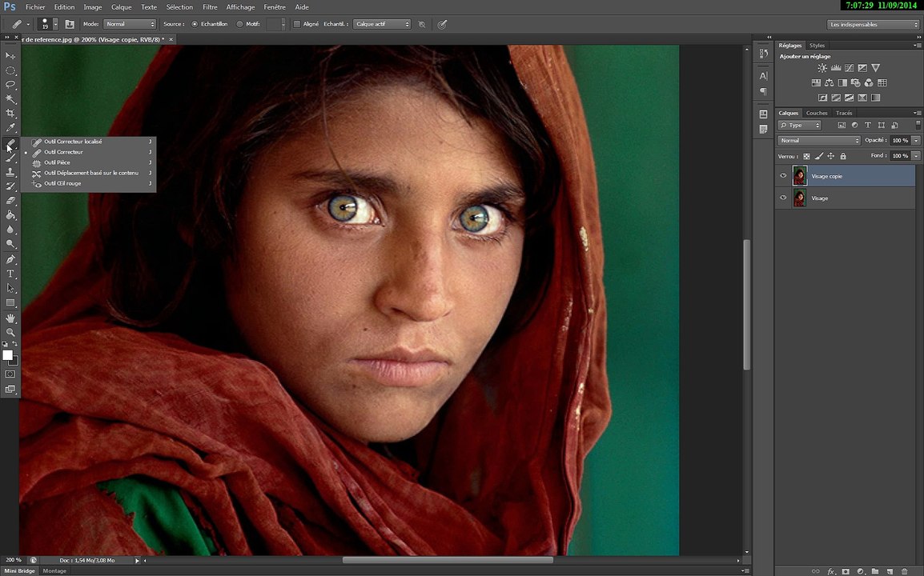Swap foreground and background colors

click(x=14, y=344)
